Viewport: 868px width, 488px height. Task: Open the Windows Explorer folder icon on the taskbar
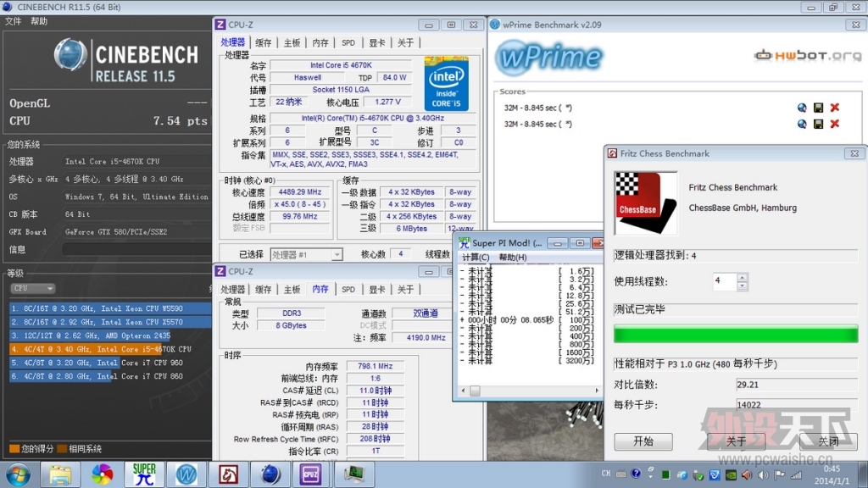(60, 474)
